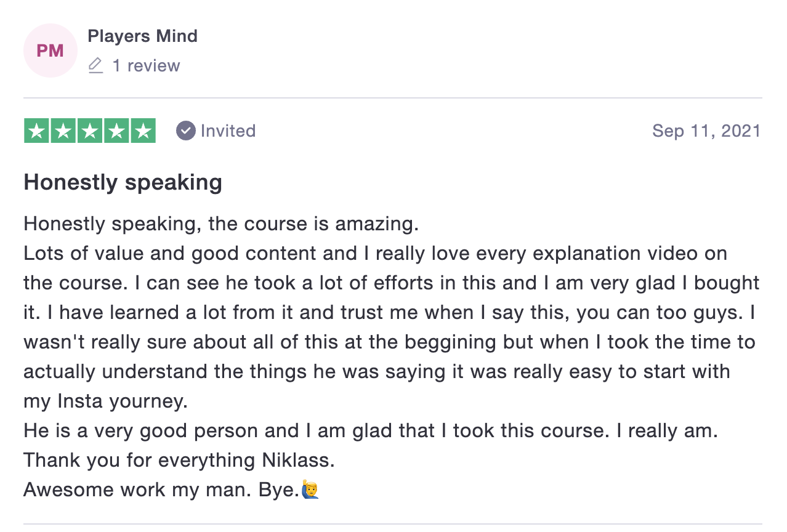Open the 'Honestly speaking' review title
Image resolution: width=787 pixels, height=532 pixels.
(x=123, y=183)
